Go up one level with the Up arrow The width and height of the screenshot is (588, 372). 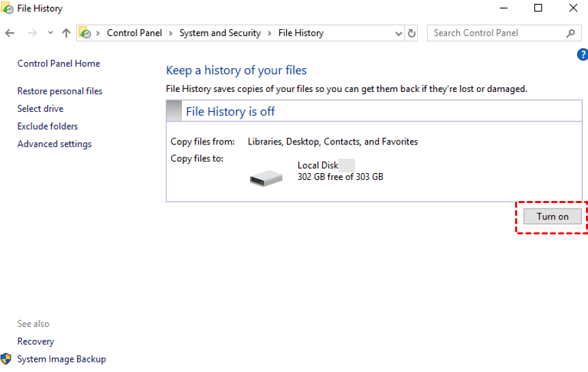click(x=66, y=33)
